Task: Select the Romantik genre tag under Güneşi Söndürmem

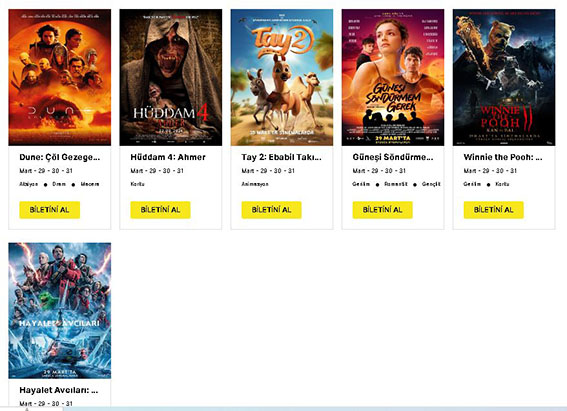Action: click(396, 184)
